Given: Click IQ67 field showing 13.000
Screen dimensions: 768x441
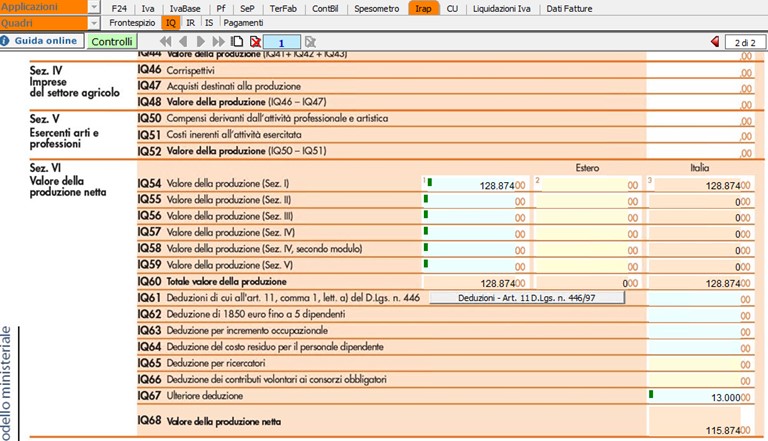Looking at the screenshot, I should point(701,396).
